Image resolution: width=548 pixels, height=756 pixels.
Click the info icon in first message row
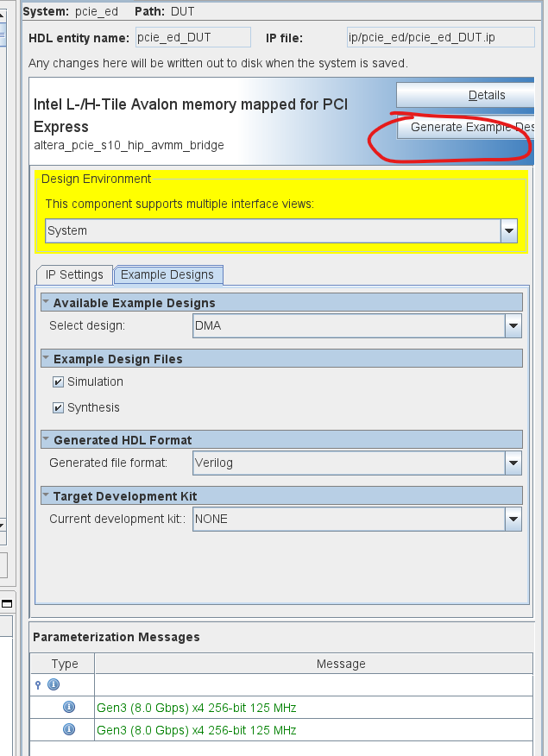coord(69,708)
